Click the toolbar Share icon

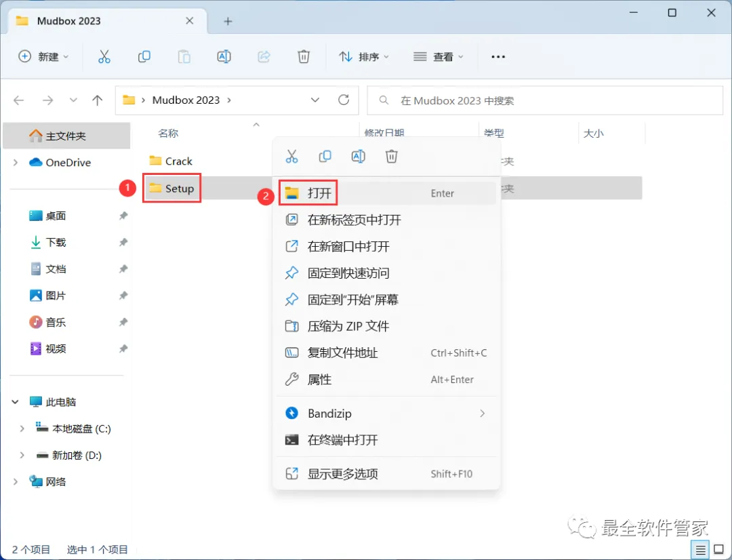[x=264, y=56]
